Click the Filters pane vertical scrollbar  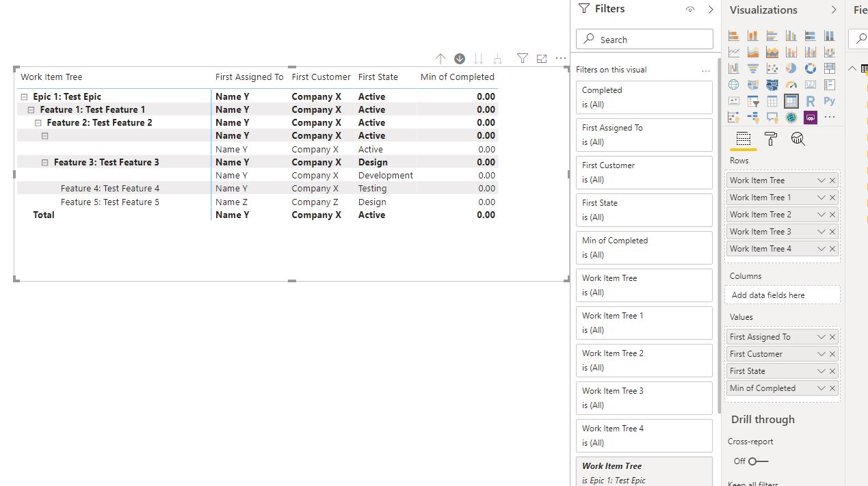tap(718, 236)
